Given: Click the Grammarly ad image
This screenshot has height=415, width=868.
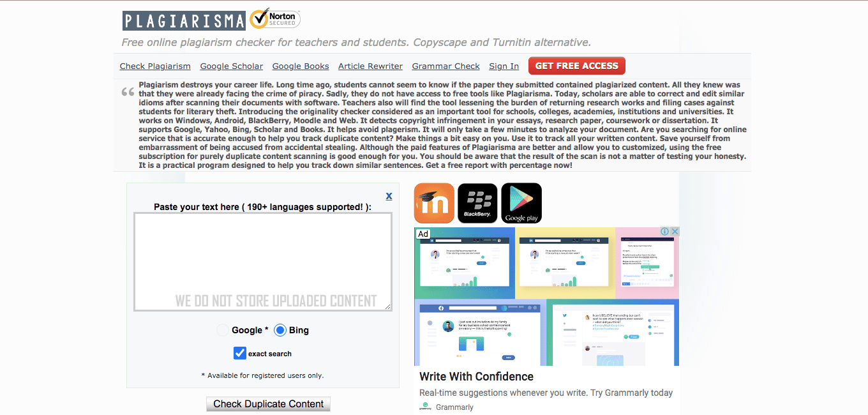Looking at the screenshot, I should [x=546, y=296].
